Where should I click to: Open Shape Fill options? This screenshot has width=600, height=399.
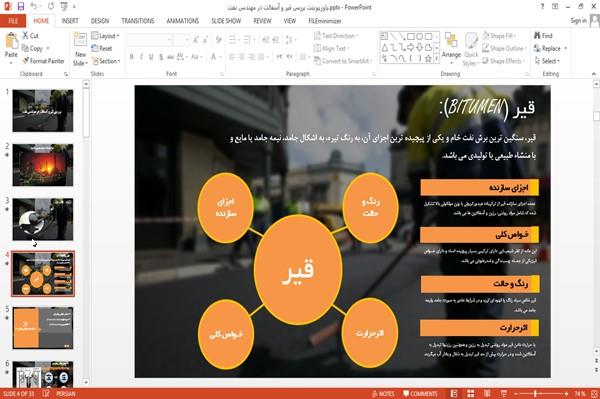tap(499, 36)
